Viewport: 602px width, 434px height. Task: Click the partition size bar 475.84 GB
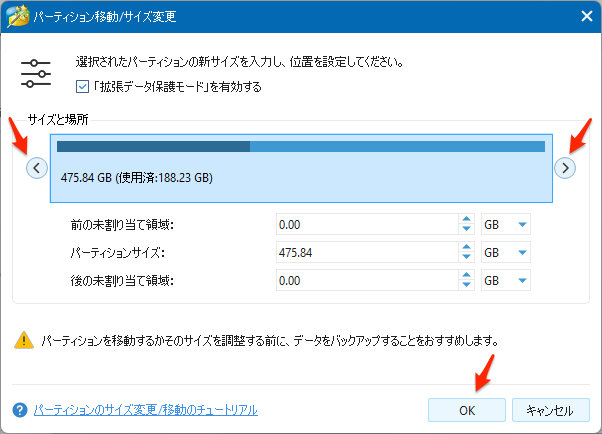(x=301, y=168)
